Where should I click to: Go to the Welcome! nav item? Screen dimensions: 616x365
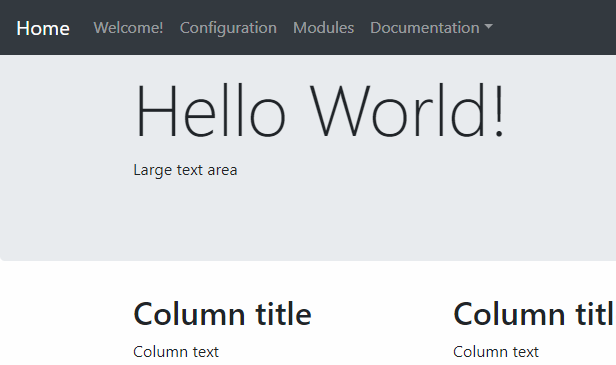pos(128,28)
